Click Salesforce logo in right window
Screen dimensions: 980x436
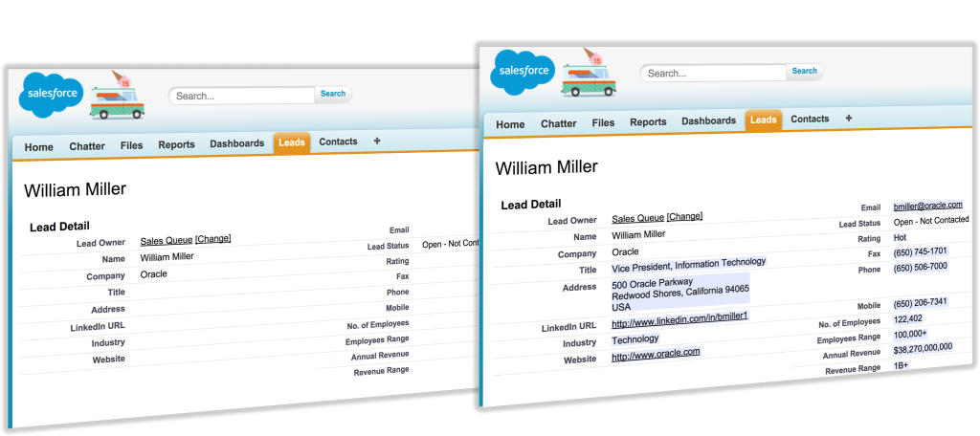(523, 72)
